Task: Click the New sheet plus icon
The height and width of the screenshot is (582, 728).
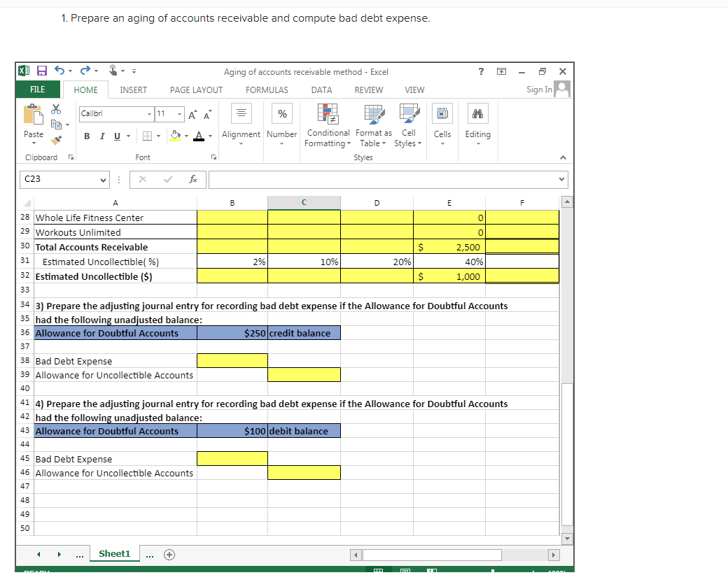Action: tap(169, 555)
